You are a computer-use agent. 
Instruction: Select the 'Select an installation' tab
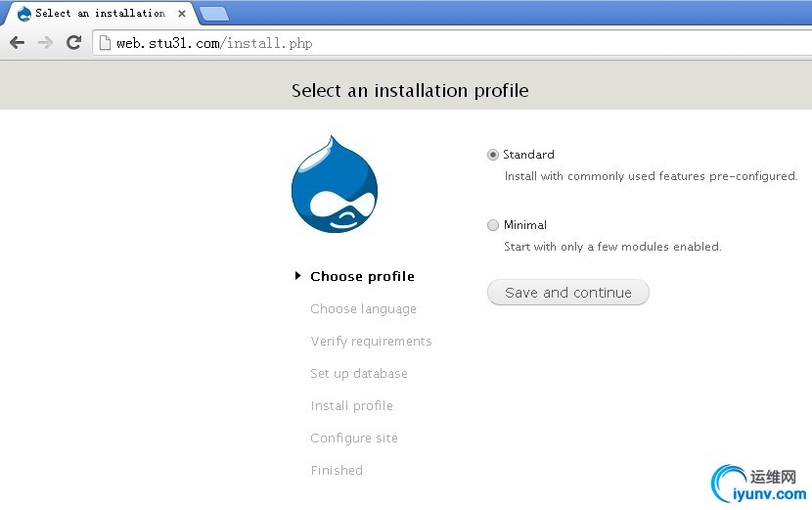pyautogui.click(x=101, y=14)
